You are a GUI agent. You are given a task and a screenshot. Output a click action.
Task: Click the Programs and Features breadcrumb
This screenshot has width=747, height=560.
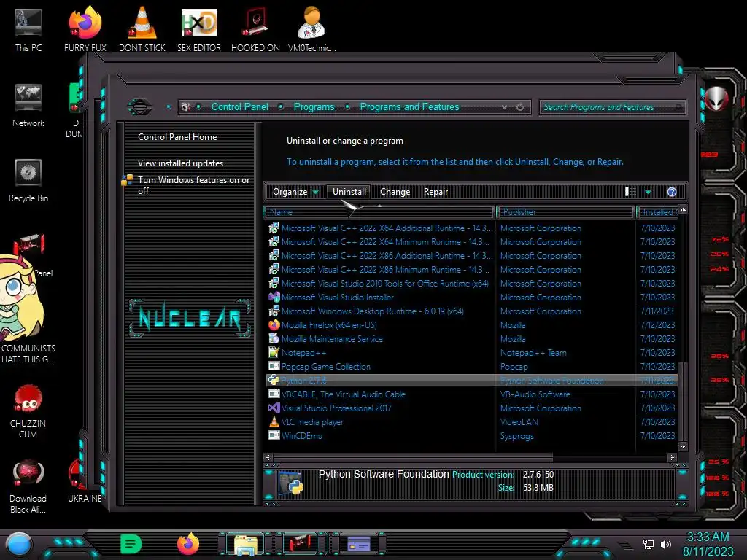[x=409, y=106]
